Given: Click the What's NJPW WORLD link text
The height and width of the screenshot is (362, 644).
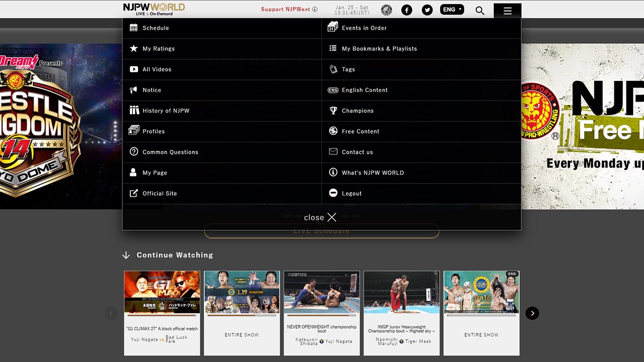Looking at the screenshot, I should point(373,172).
